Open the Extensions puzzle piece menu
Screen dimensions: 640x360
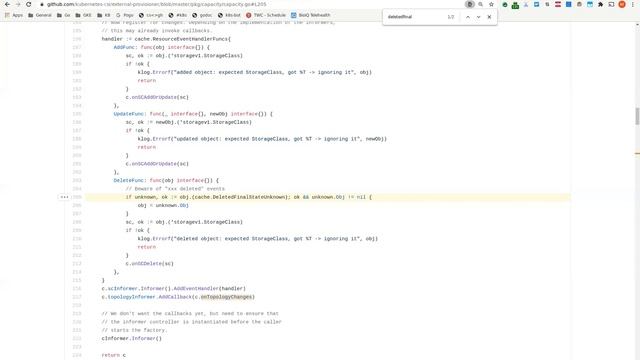[x=600, y=4]
